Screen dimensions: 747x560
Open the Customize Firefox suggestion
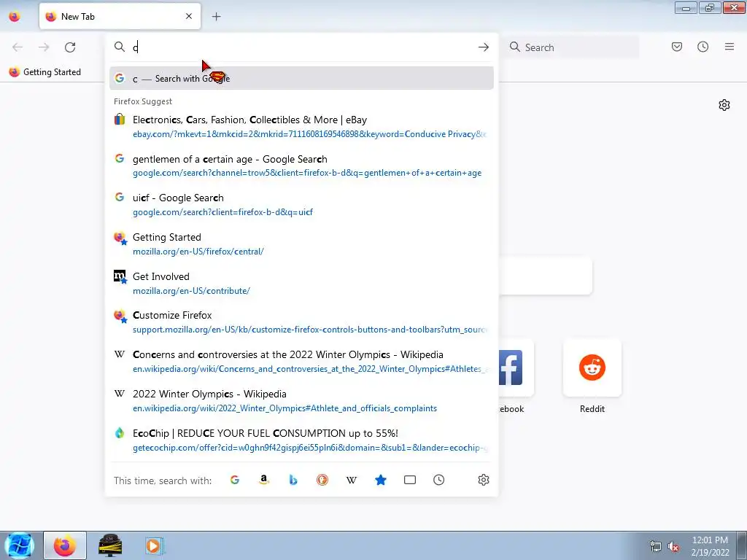pyautogui.click(x=301, y=322)
